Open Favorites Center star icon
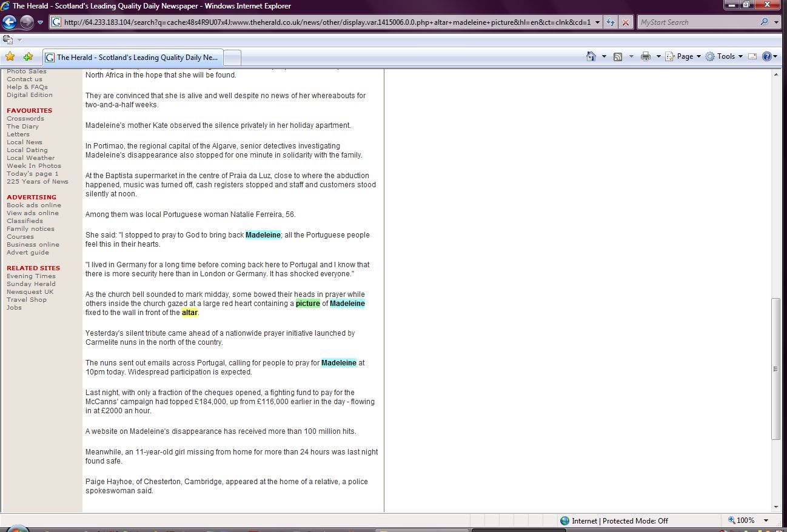This screenshot has height=532, width=787. pos(10,57)
